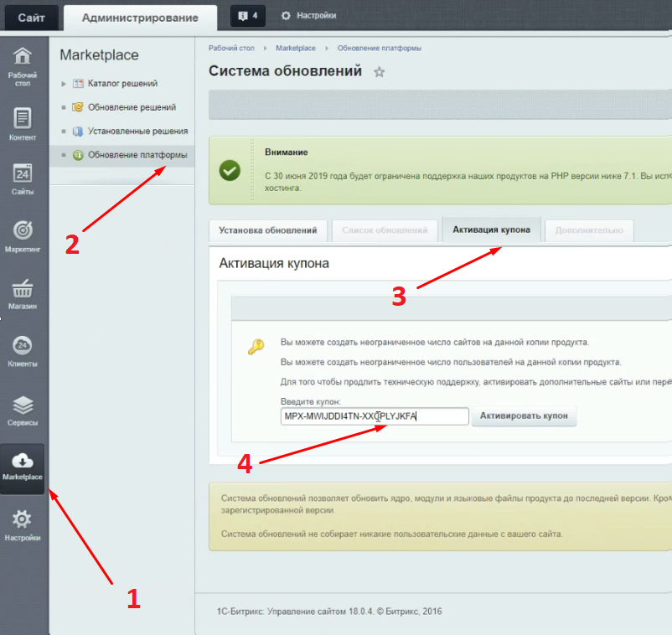Click the notifications icon showing 4

(248, 16)
